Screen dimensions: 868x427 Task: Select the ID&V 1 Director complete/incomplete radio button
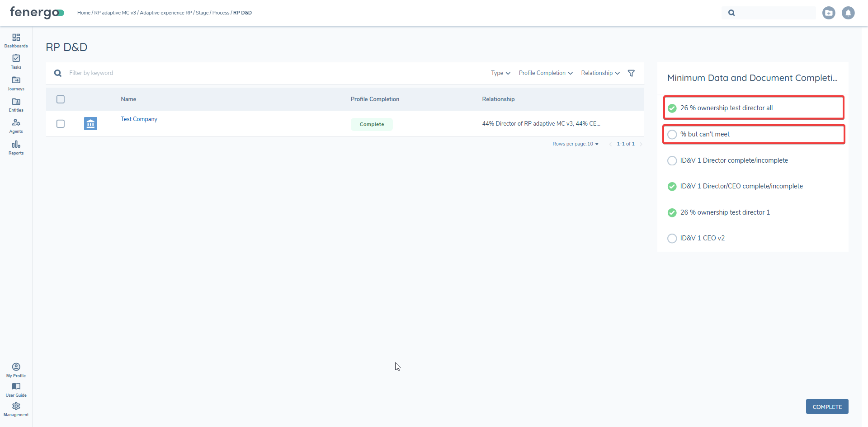(x=672, y=160)
